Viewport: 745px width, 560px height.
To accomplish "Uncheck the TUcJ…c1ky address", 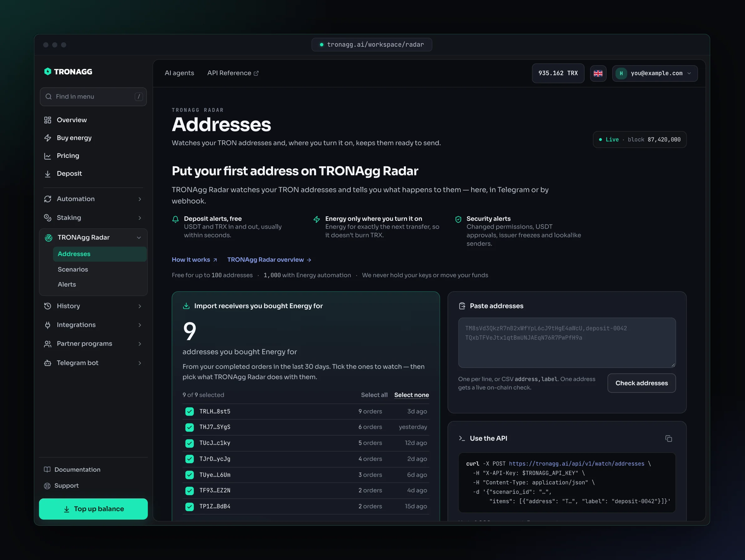I will point(190,443).
